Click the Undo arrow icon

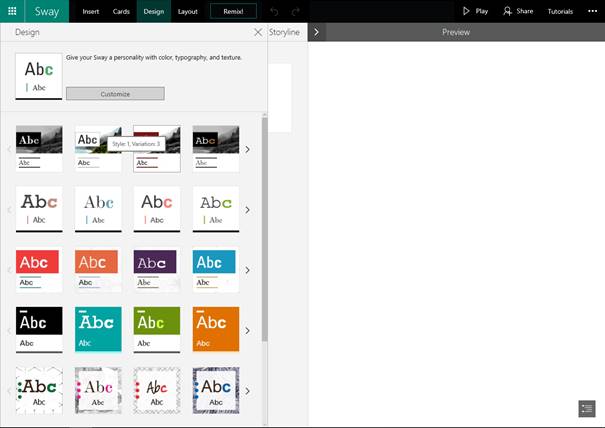pos(274,11)
